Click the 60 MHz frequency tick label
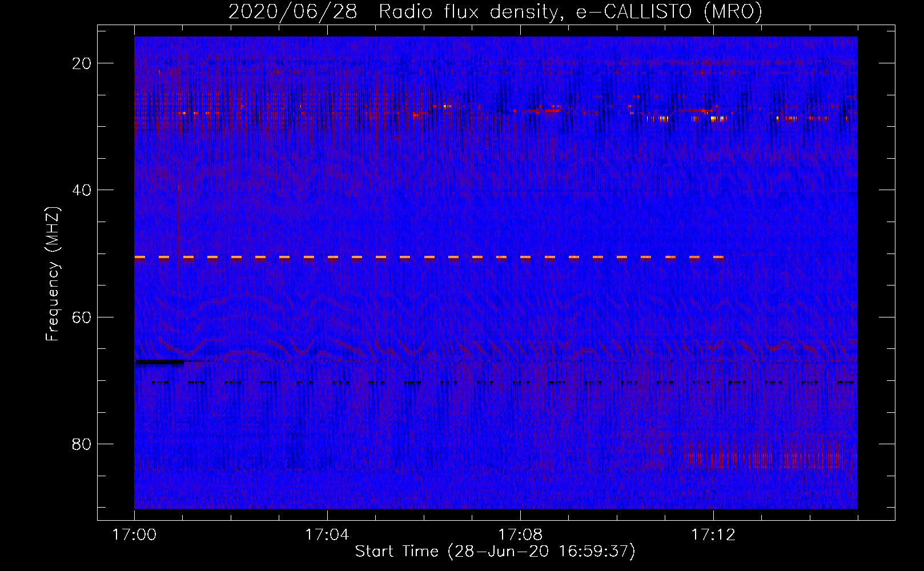 (82, 317)
